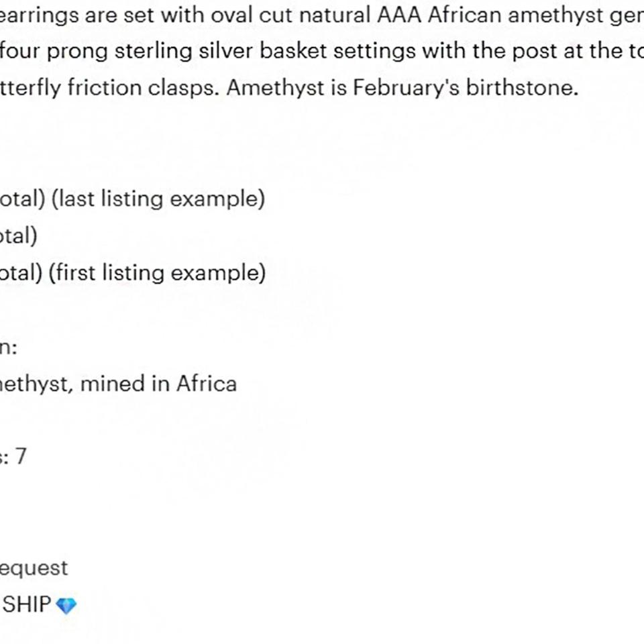Viewport: 644px width, 644px height.
Task: Click the partial word 'equest' near bottom
Action: pos(34,568)
